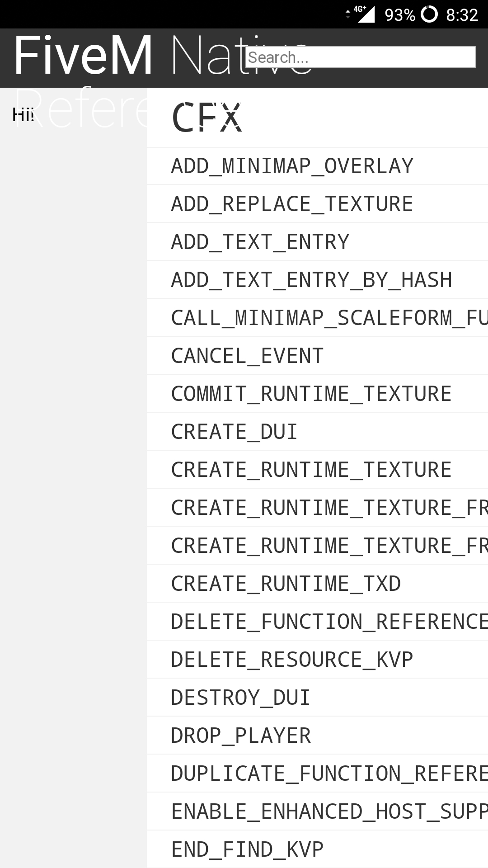This screenshot has width=488, height=868.
Task: Open the DROP_PLAYER native
Action: coord(240,736)
